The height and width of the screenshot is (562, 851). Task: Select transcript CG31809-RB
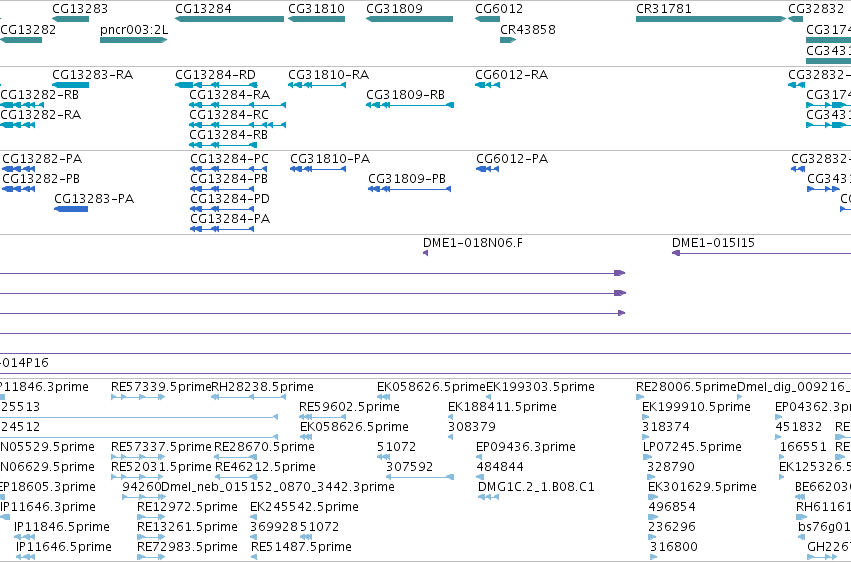click(410, 105)
